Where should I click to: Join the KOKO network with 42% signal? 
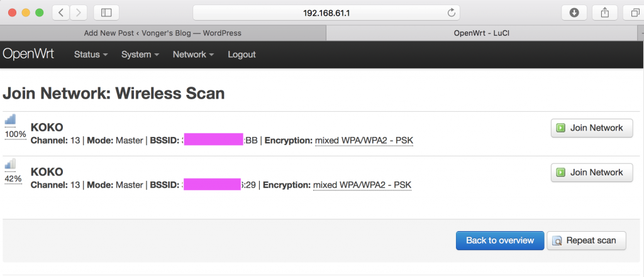[591, 172]
